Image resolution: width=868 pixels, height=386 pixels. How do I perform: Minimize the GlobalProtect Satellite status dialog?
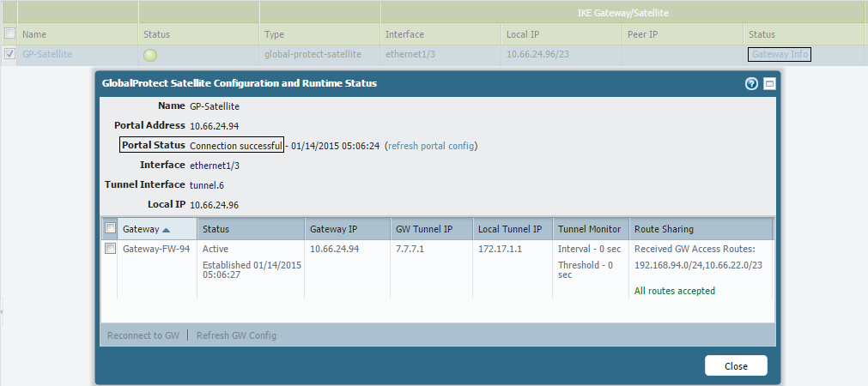click(769, 83)
